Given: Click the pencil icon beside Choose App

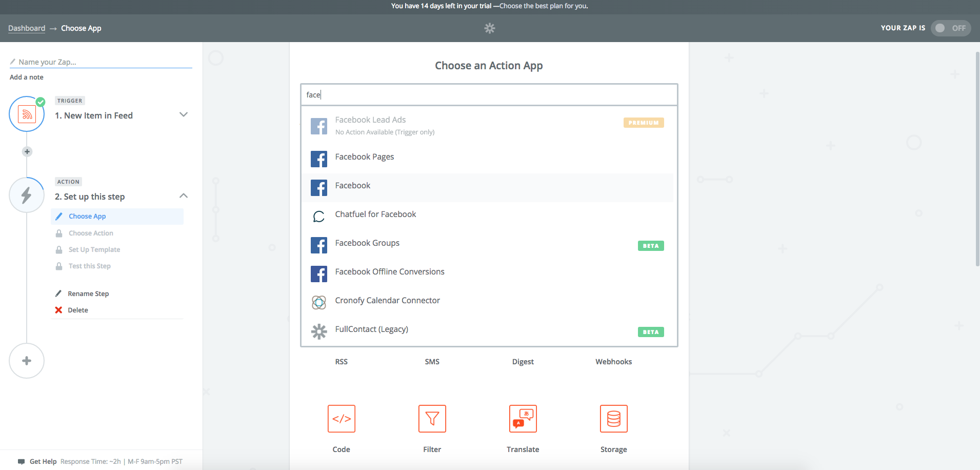Looking at the screenshot, I should [x=59, y=217].
